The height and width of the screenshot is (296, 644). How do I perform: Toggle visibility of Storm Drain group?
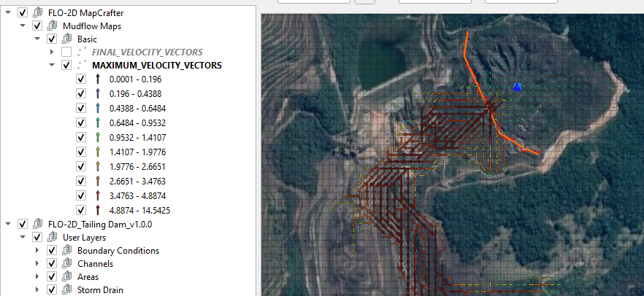51,289
